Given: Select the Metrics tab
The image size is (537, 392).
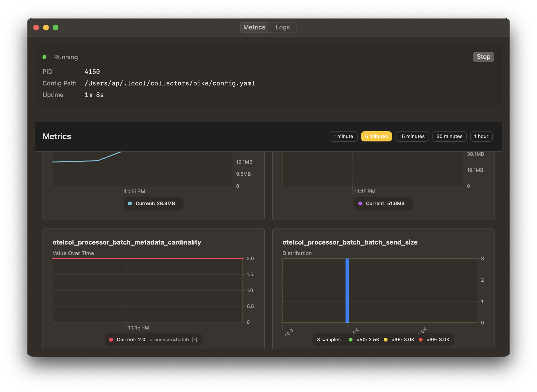Looking at the screenshot, I should 254,27.
